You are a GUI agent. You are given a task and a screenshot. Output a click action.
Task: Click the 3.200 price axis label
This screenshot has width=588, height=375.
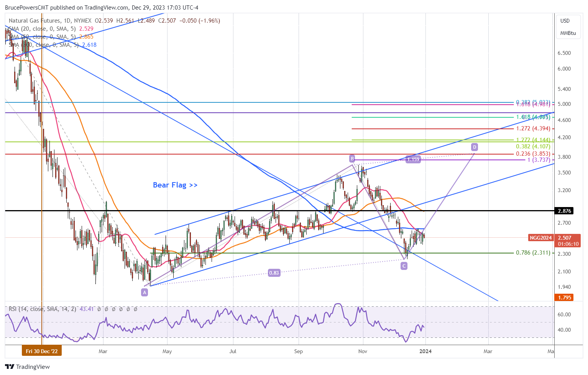tap(564, 190)
